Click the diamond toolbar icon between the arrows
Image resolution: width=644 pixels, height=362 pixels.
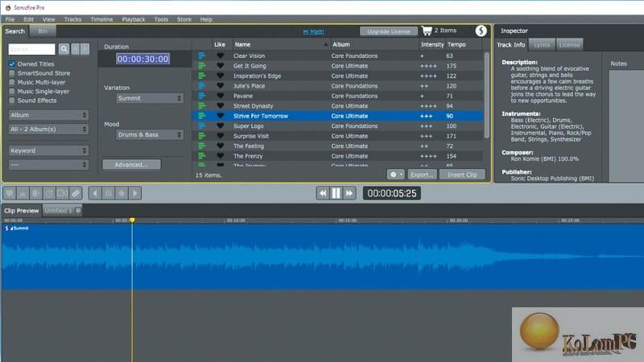(x=122, y=193)
